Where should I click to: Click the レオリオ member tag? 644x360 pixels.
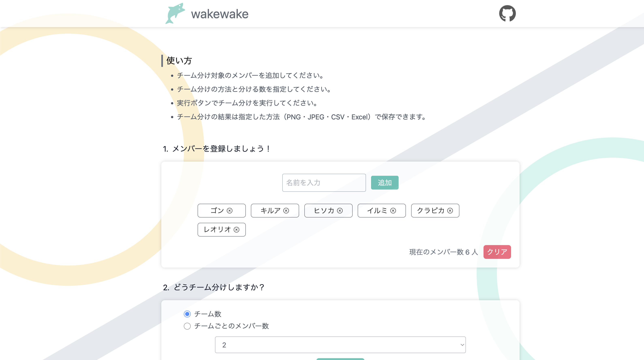pyautogui.click(x=217, y=230)
